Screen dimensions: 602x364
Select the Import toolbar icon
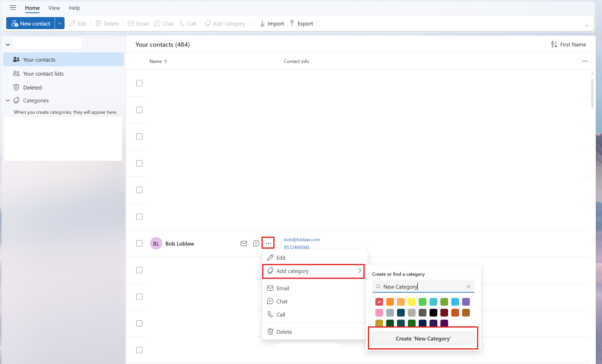pos(271,23)
